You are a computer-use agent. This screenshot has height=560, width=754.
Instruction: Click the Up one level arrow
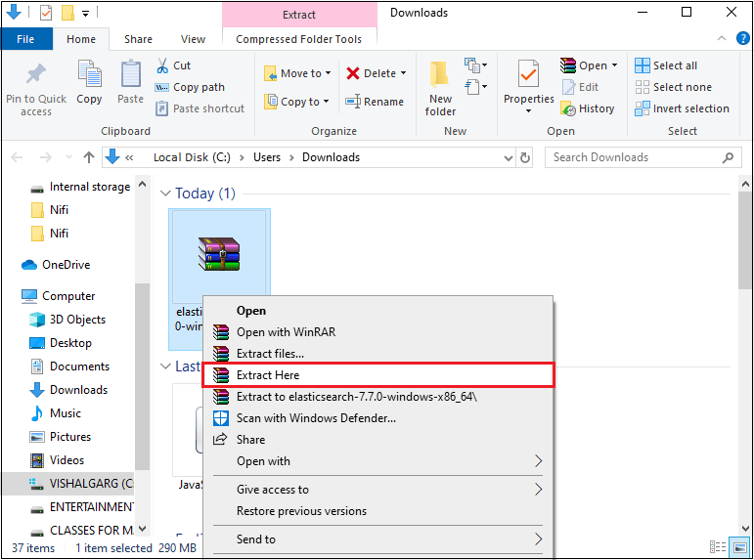coord(88,157)
